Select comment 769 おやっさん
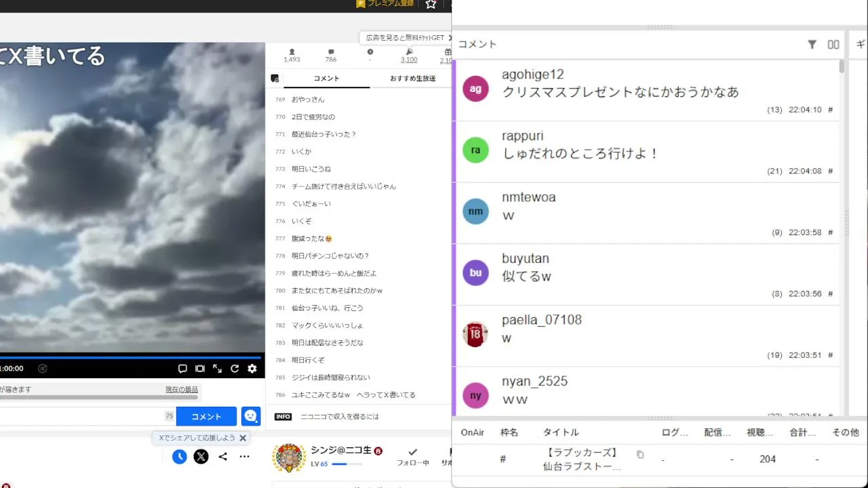868x488 pixels. point(308,100)
